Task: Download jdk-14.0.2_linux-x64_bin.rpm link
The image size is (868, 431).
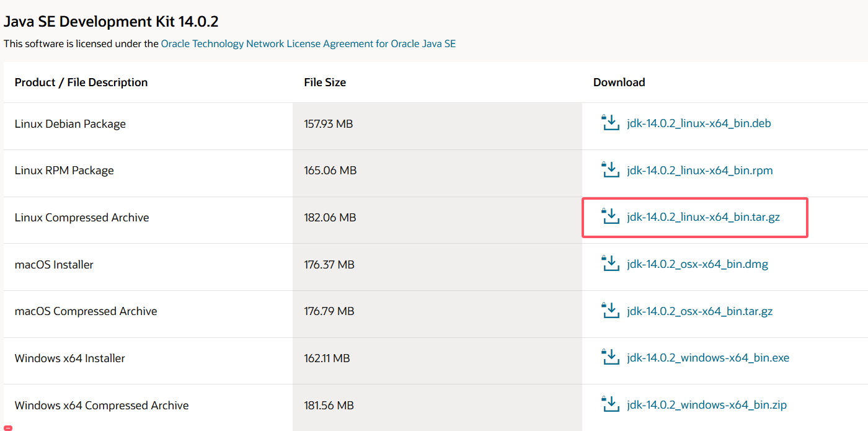Action: [x=700, y=171]
